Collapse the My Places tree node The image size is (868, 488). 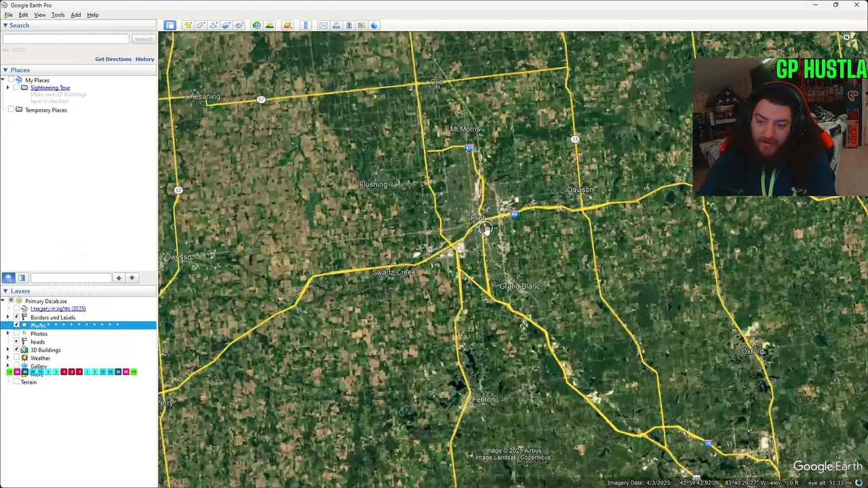(x=3, y=79)
